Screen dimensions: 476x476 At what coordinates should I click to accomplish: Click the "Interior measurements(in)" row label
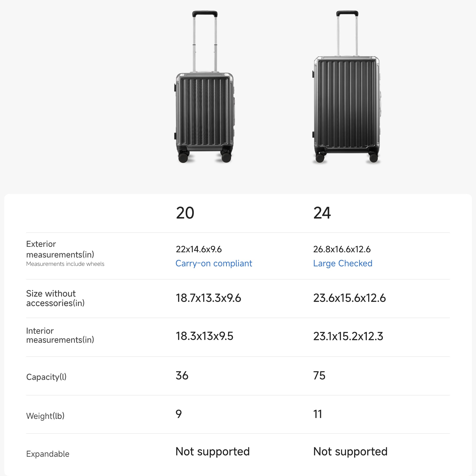[60, 335]
